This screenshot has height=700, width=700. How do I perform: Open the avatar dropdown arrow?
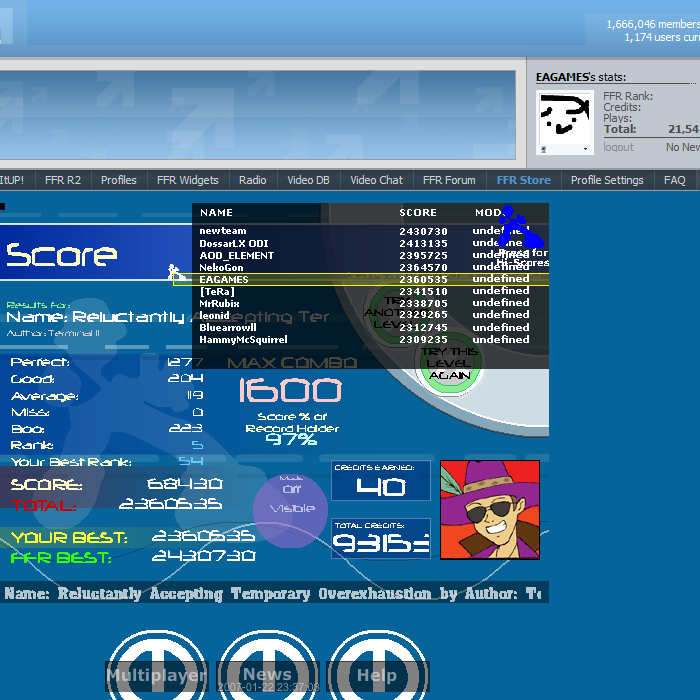[x=586, y=149]
